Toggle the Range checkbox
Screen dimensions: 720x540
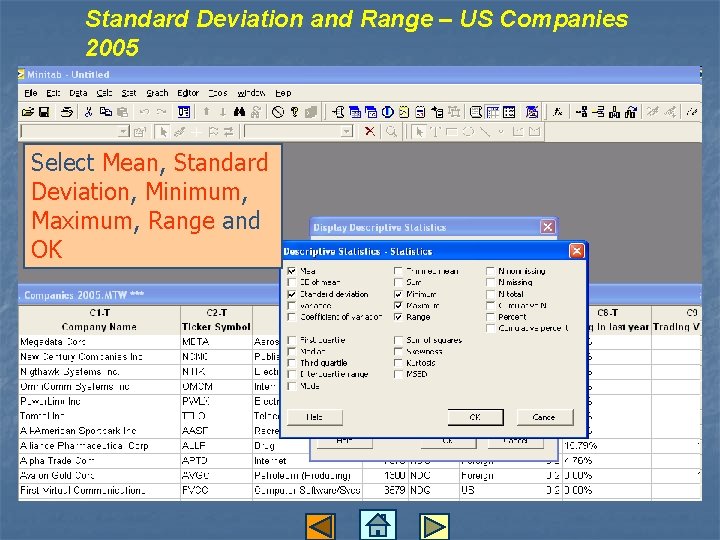point(398,317)
